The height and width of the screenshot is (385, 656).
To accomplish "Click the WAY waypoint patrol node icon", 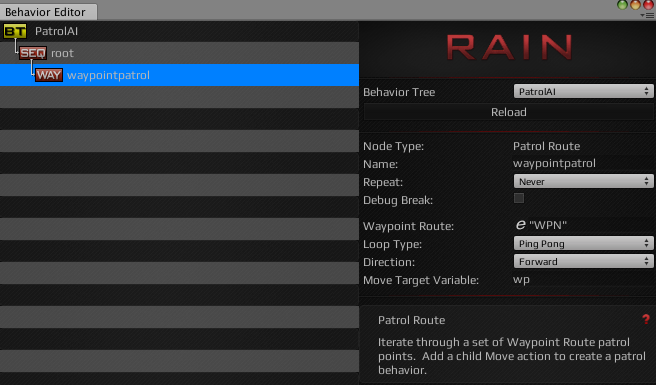I will coord(49,75).
